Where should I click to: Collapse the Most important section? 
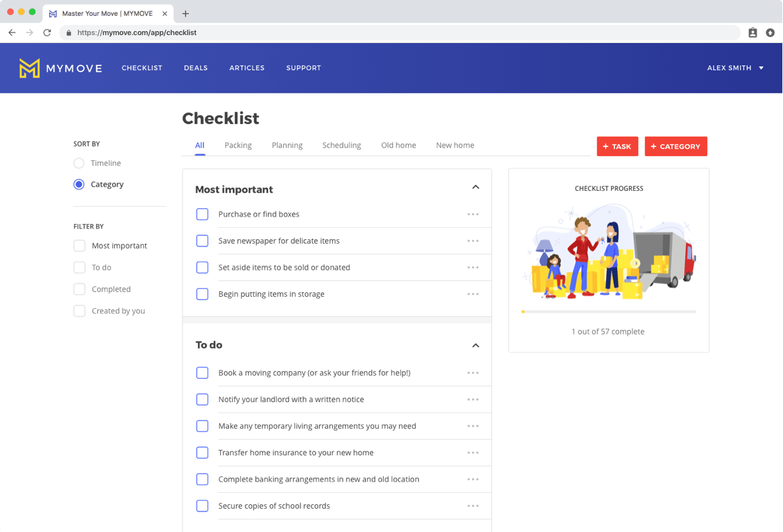tap(475, 187)
